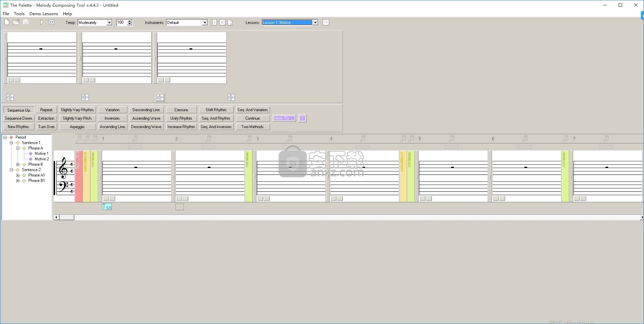Click the small bar above measure 1
The height and width of the screenshot is (324, 644).
[135, 147]
